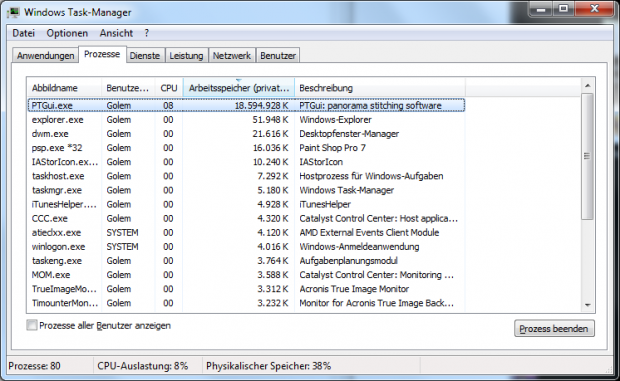
Task: Click the 51.948 K memory value
Action: click(x=270, y=120)
